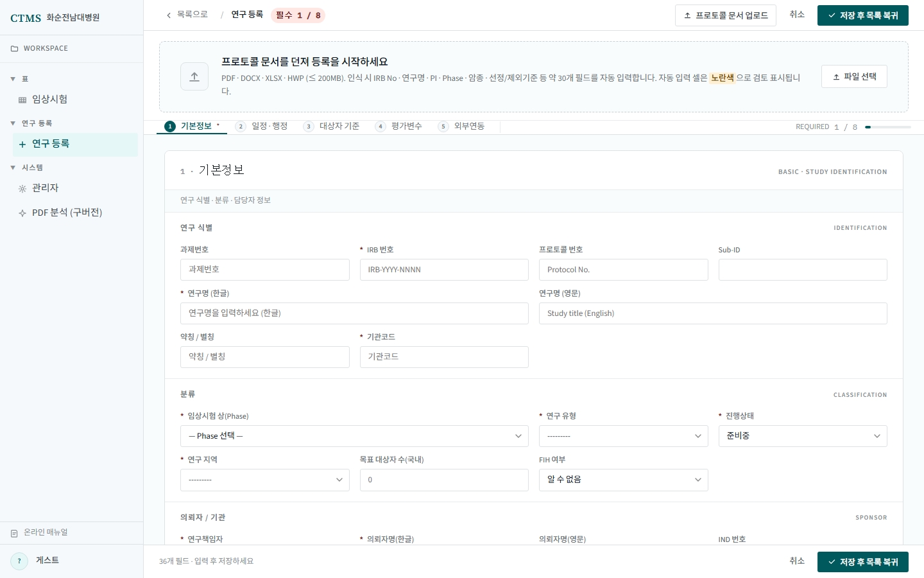Click the 관리자 gear icon
The image size is (924, 578).
click(22, 189)
